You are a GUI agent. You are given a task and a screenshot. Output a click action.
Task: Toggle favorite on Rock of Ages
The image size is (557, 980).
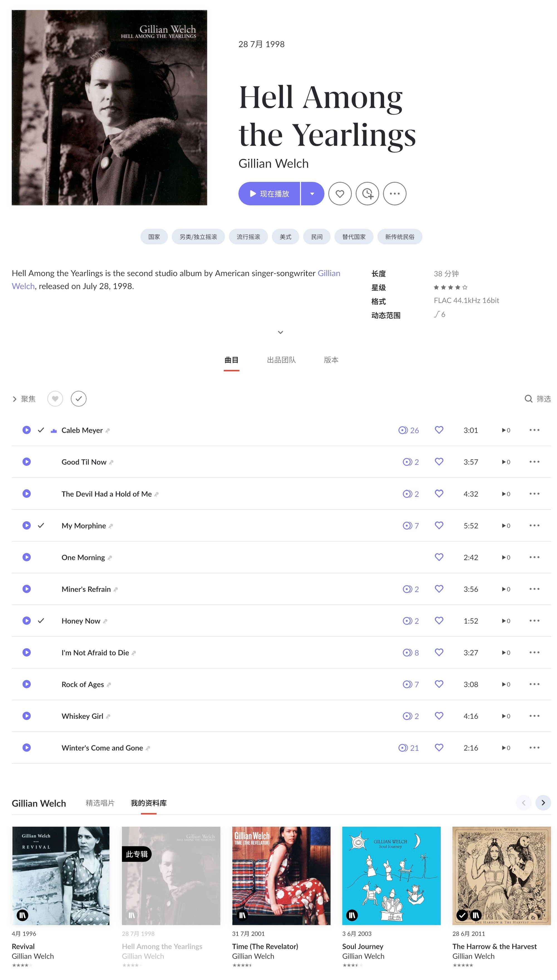pos(439,684)
